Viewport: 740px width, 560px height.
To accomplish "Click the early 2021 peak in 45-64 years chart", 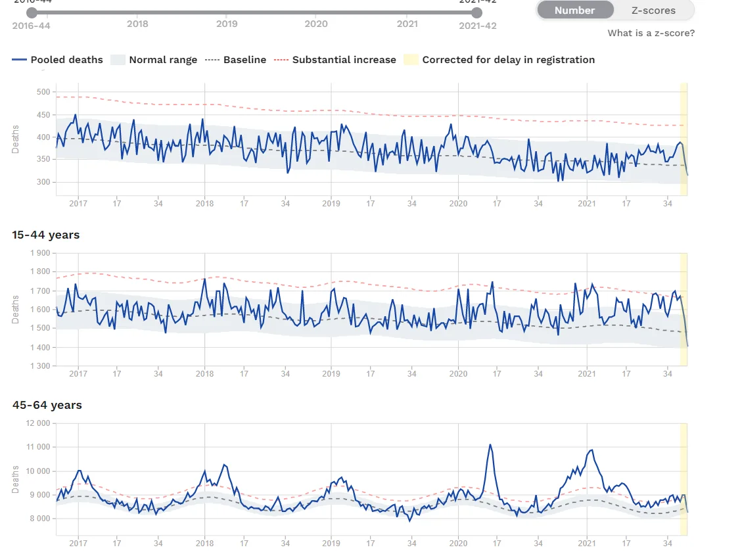I will [591, 450].
